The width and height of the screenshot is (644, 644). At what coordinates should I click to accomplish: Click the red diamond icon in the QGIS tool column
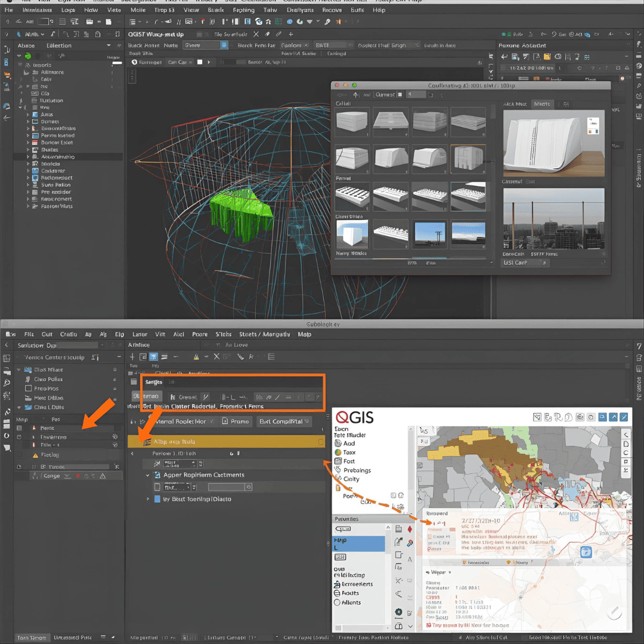(410, 529)
